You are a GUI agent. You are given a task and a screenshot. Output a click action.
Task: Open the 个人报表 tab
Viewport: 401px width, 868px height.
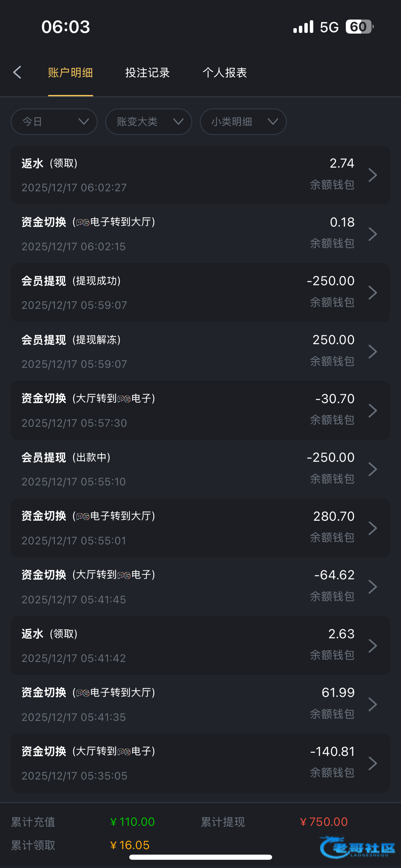[x=225, y=73]
